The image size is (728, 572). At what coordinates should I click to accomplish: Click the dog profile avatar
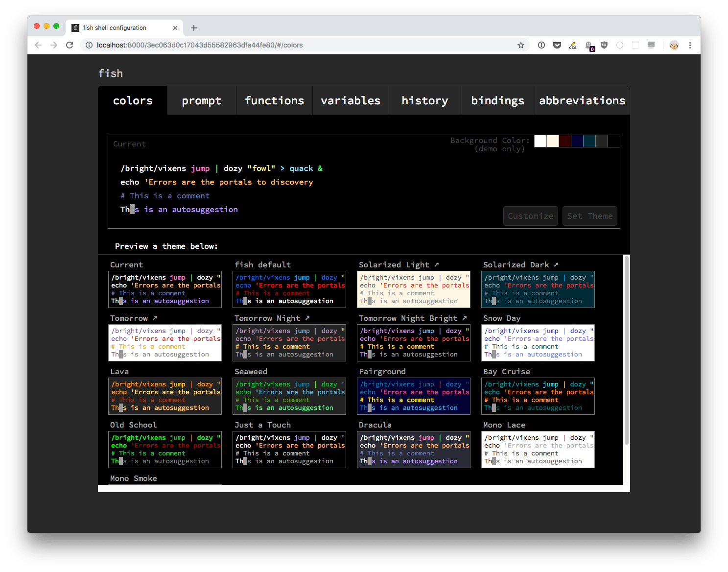tap(674, 45)
